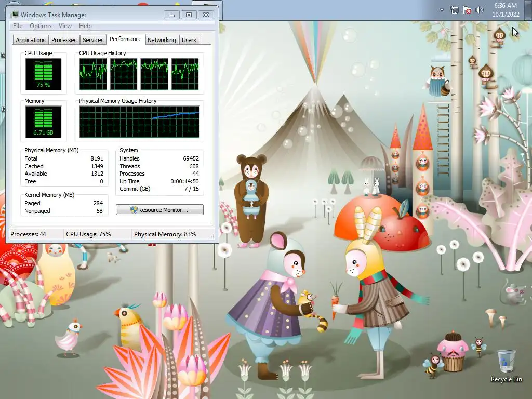Click the Free memory value 0
This screenshot has height=399, width=532.
(101, 181)
